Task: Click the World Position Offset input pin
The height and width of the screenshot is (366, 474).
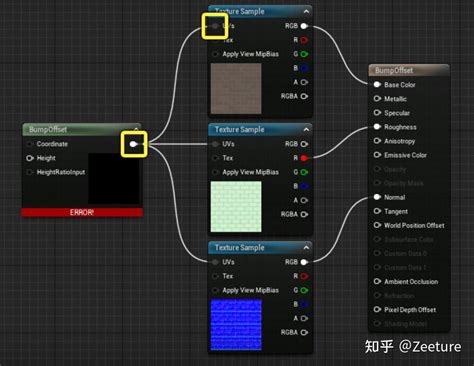Action: (x=377, y=225)
